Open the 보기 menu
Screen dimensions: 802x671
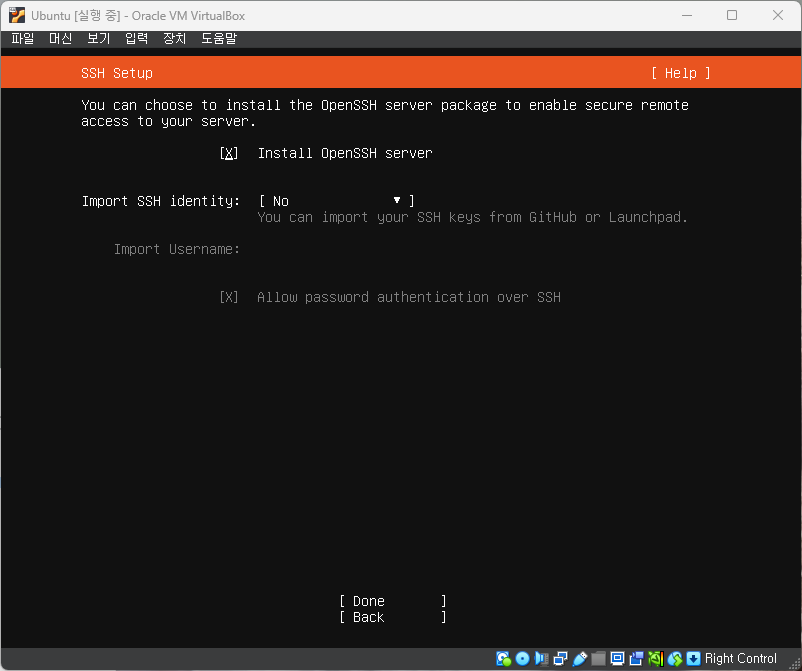[x=98, y=38]
